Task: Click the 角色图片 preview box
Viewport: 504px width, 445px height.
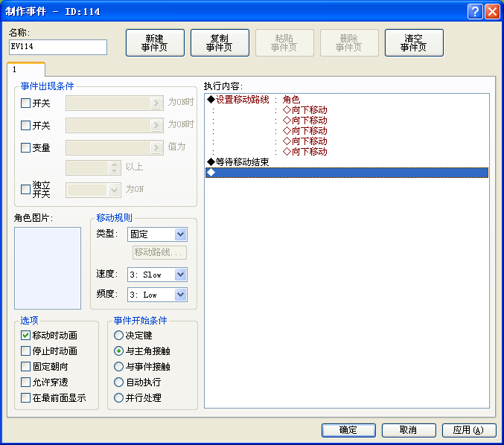Action: 48,269
